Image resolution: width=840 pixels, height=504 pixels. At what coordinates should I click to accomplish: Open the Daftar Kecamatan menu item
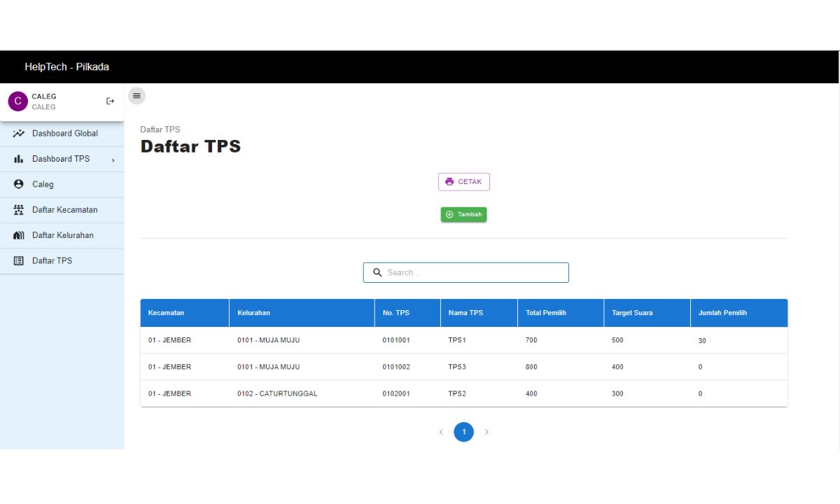point(64,210)
